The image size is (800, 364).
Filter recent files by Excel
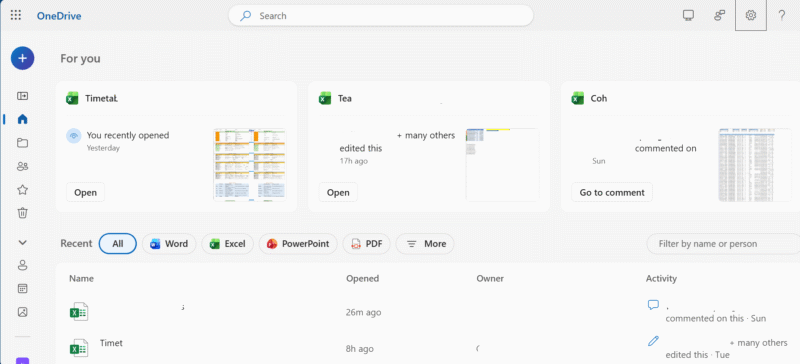pyautogui.click(x=228, y=244)
